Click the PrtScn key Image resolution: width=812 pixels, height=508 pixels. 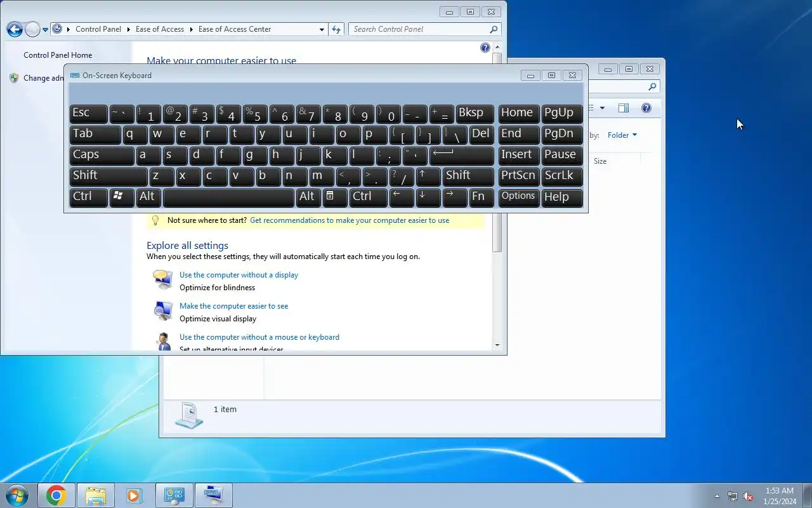click(519, 177)
